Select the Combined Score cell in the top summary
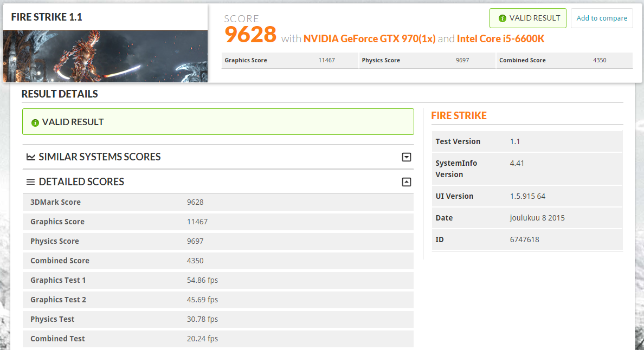Image resolution: width=644 pixels, height=350 pixels. [564, 60]
